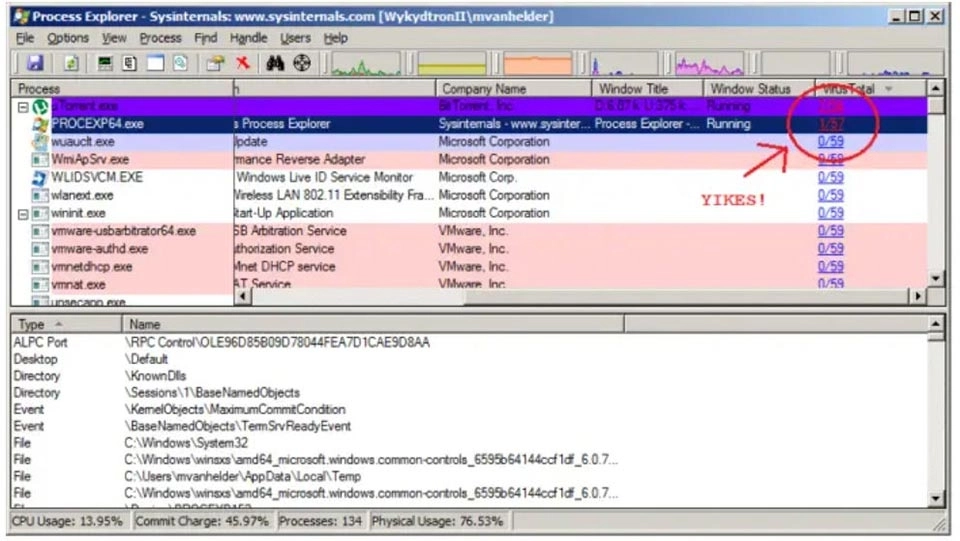Open VirusTotal 0/59 link for WLIDSVCM.EXE

(x=830, y=177)
